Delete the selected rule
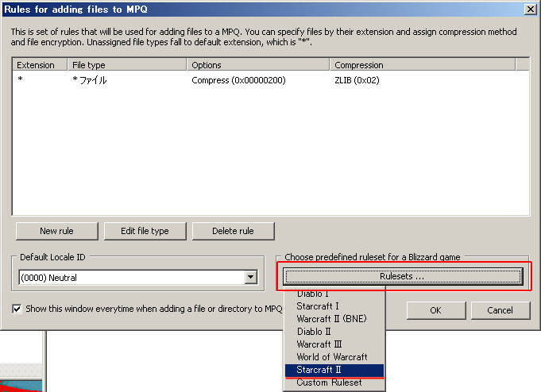 coord(234,231)
